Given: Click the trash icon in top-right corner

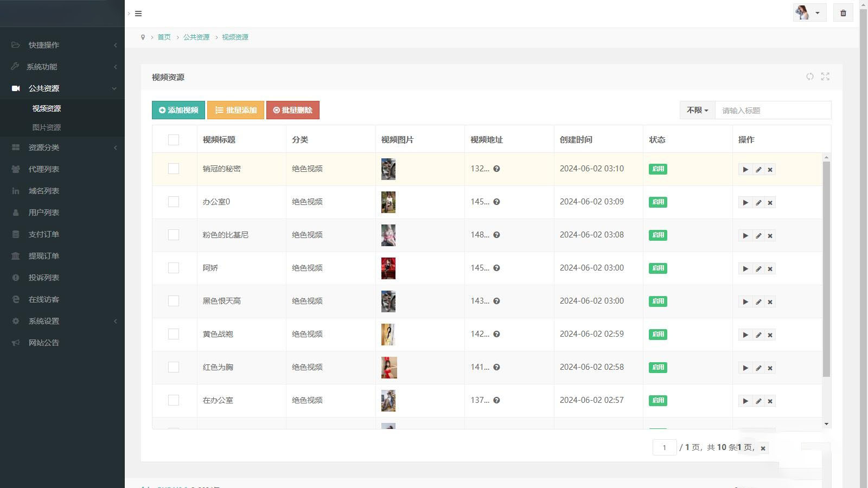Looking at the screenshot, I should 843,13.
